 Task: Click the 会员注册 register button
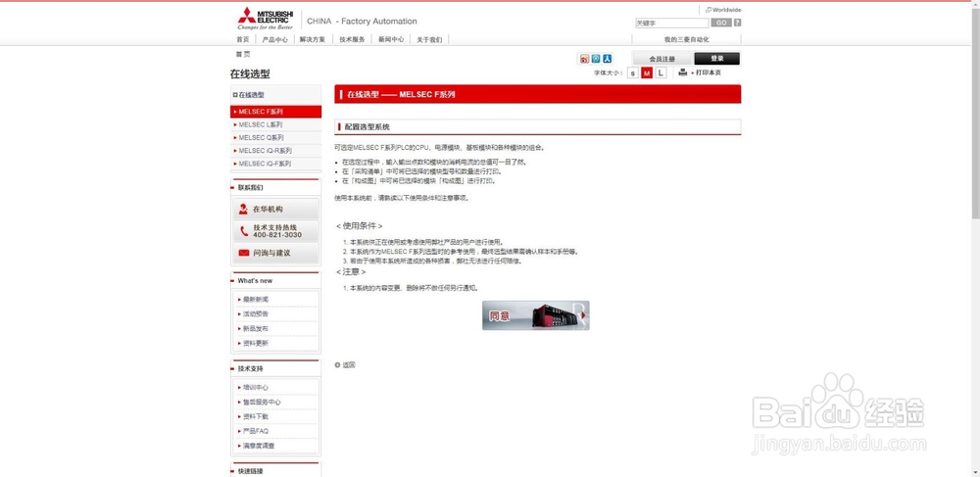pos(662,59)
